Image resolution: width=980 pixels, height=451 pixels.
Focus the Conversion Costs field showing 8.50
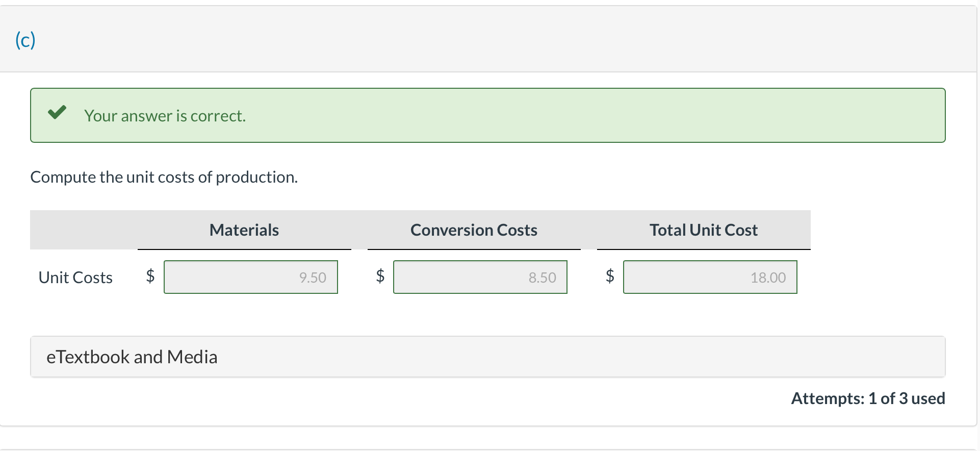pos(480,277)
